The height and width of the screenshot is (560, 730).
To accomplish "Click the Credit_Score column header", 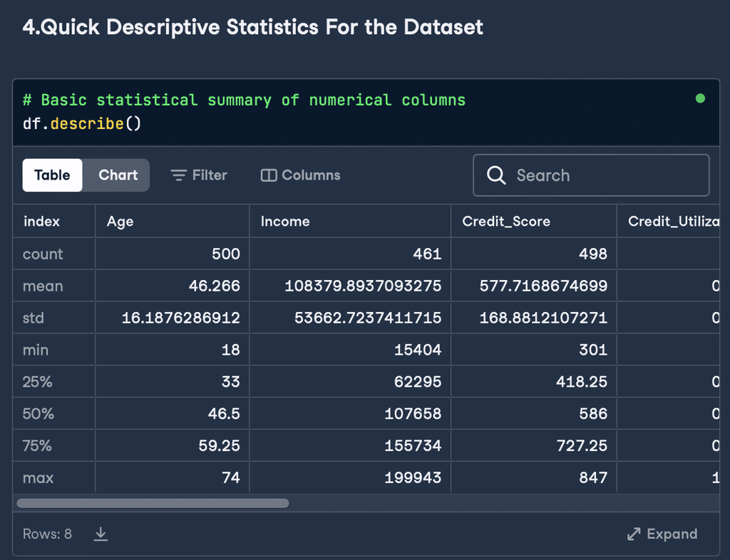I will click(533, 222).
